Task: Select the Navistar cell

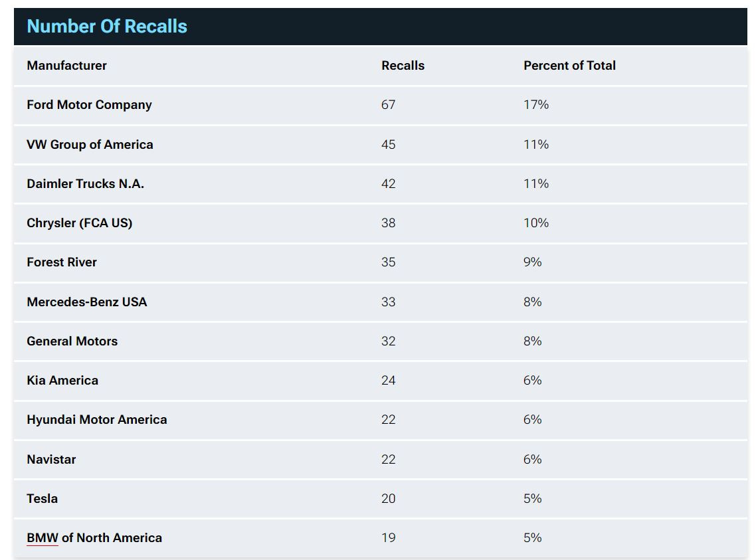Action: (51, 459)
